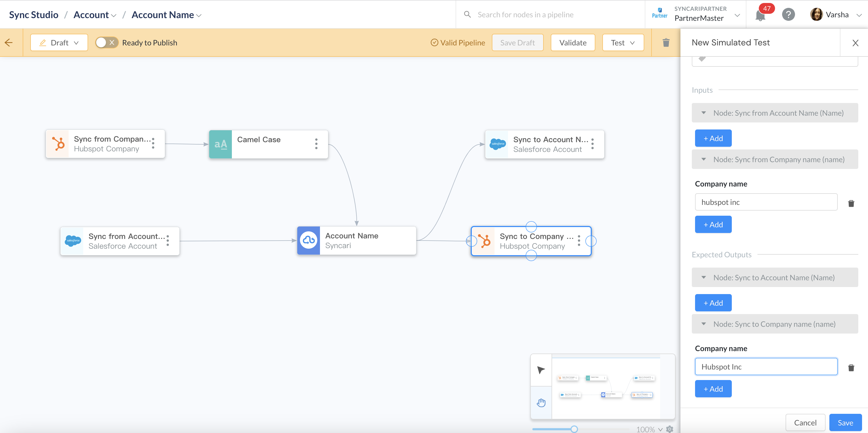The height and width of the screenshot is (433, 868).
Task: Click the Partner logo icon
Action: [659, 13]
